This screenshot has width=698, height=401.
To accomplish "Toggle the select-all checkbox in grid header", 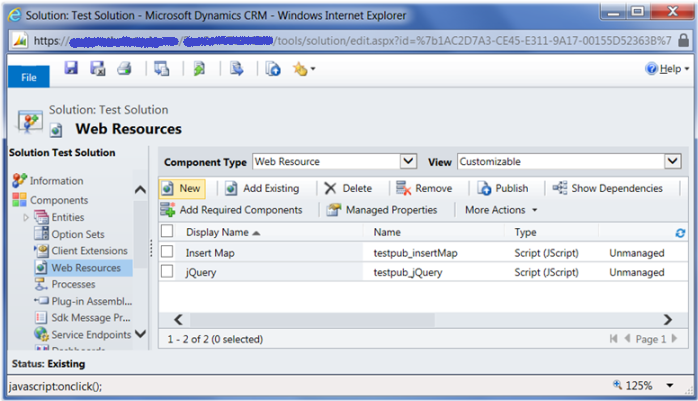I will tap(167, 231).
